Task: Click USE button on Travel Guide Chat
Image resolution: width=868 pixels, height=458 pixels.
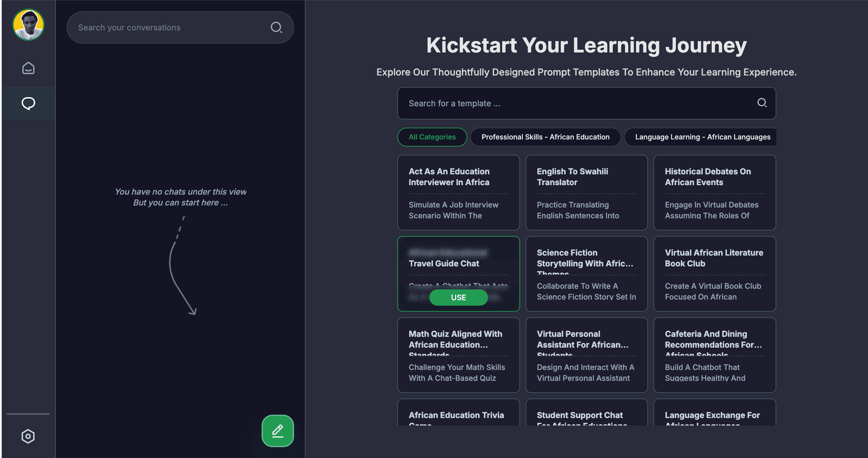Action: tap(458, 297)
